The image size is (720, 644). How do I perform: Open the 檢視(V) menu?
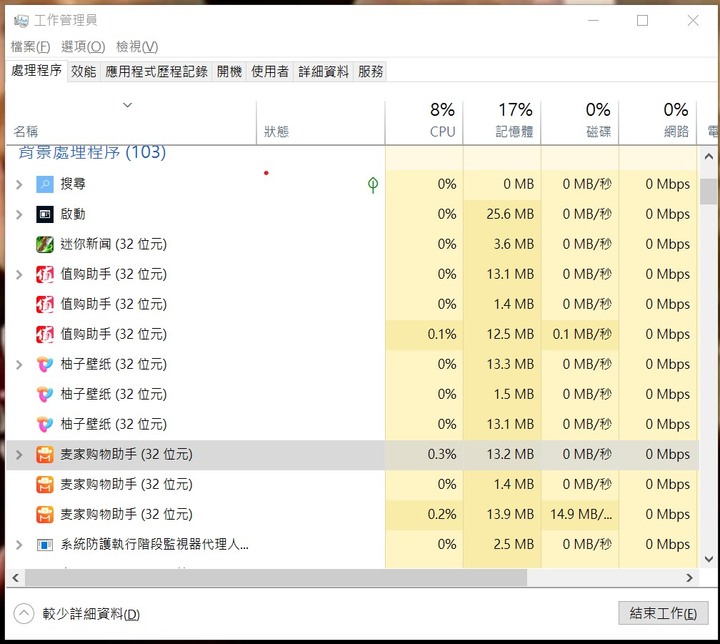coord(137,47)
